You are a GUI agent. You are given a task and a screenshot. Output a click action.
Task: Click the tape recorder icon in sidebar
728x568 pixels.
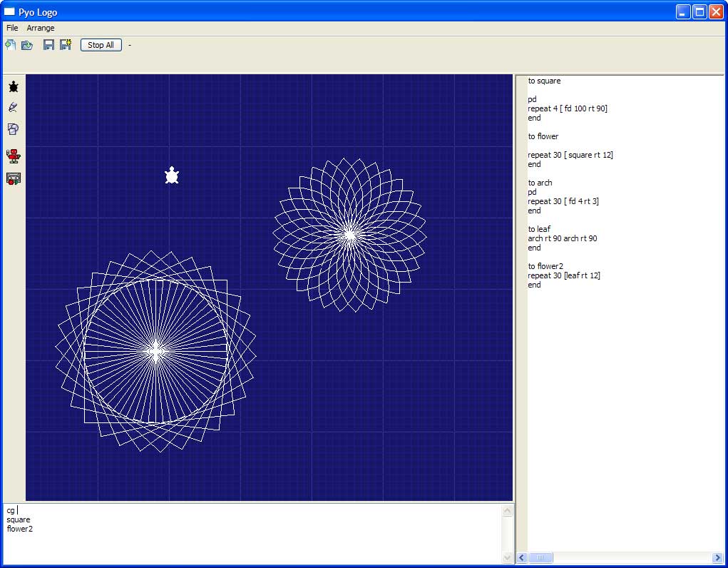[13, 178]
